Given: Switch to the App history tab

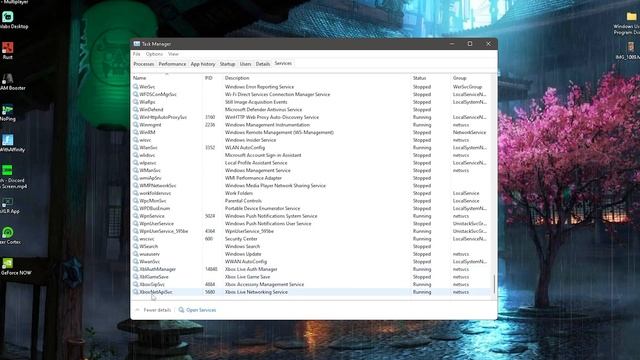Looking at the screenshot, I should pyautogui.click(x=203, y=64).
